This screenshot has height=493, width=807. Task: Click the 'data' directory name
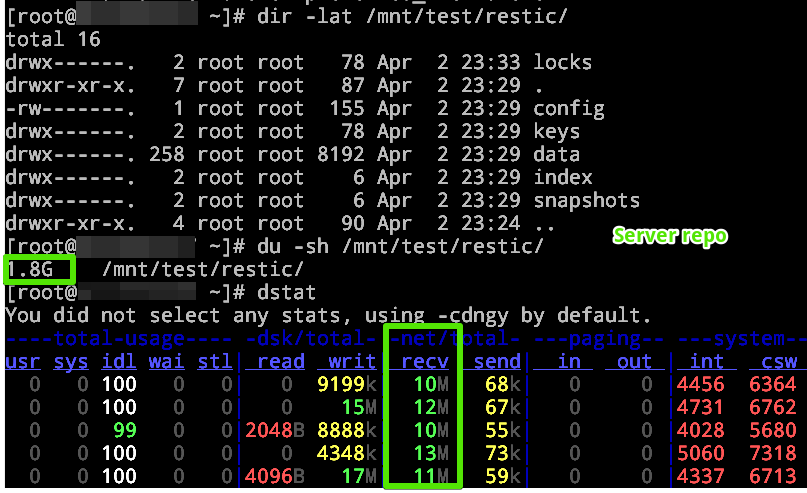point(556,154)
